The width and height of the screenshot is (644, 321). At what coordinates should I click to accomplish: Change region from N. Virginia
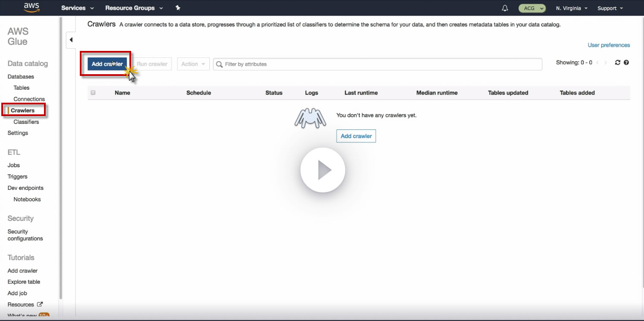(572, 8)
